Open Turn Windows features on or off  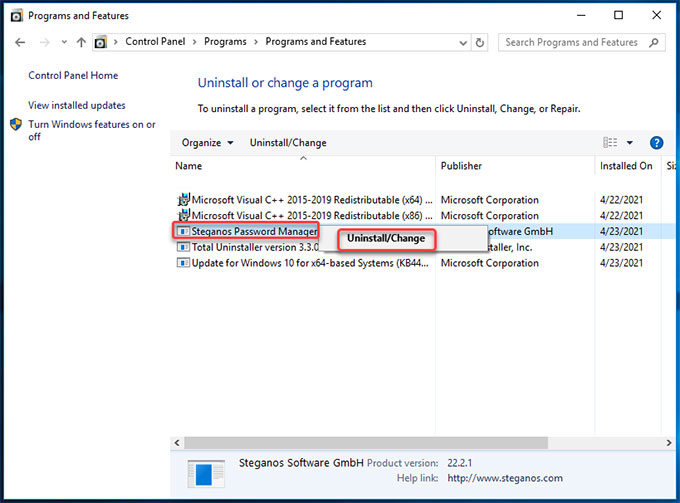click(x=92, y=130)
